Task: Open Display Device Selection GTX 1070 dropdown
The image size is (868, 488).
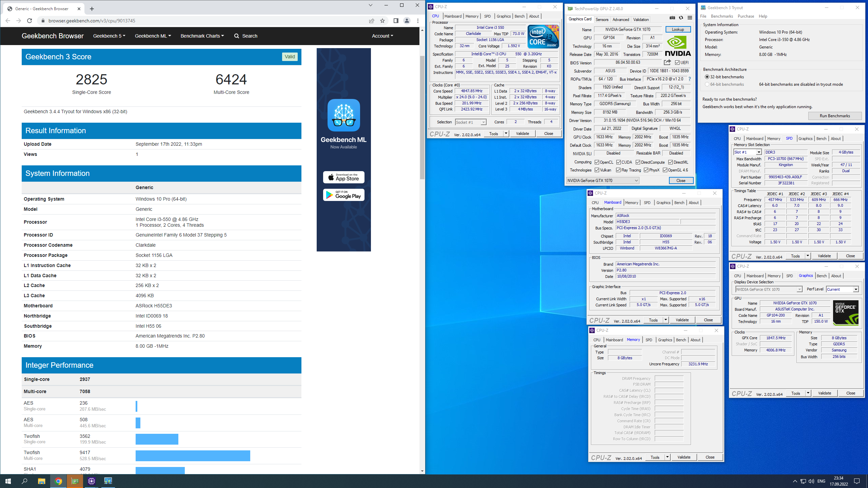Action: coord(769,289)
